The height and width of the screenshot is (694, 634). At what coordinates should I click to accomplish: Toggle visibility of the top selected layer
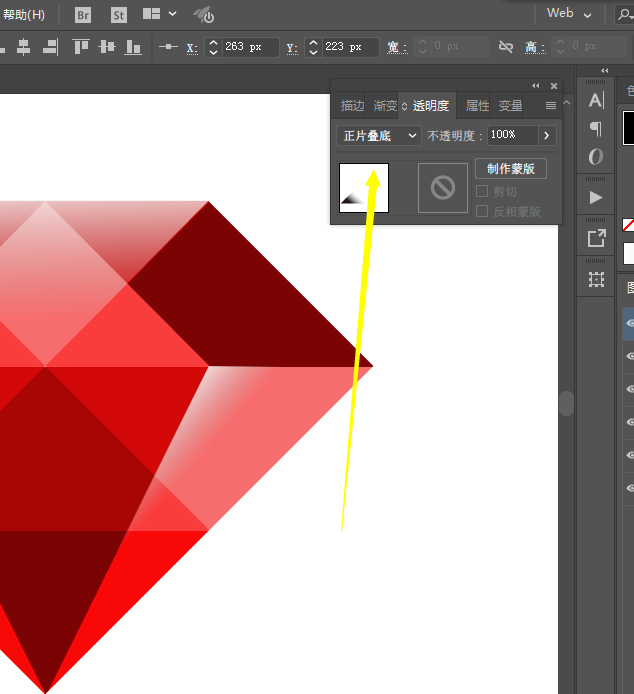[629, 324]
